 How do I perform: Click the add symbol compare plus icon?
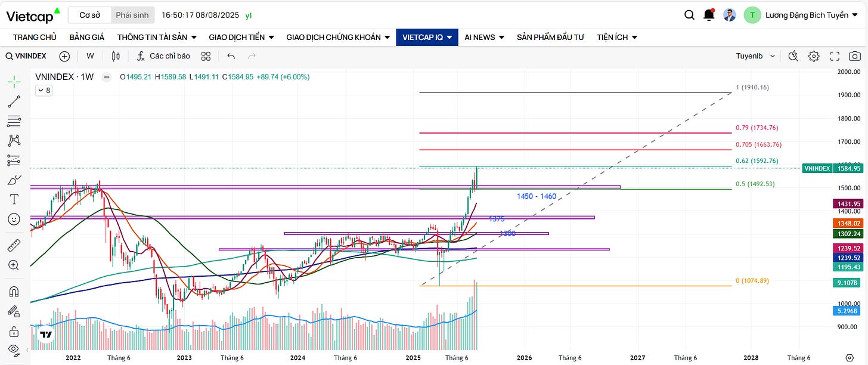pyautogui.click(x=64, y=56)
